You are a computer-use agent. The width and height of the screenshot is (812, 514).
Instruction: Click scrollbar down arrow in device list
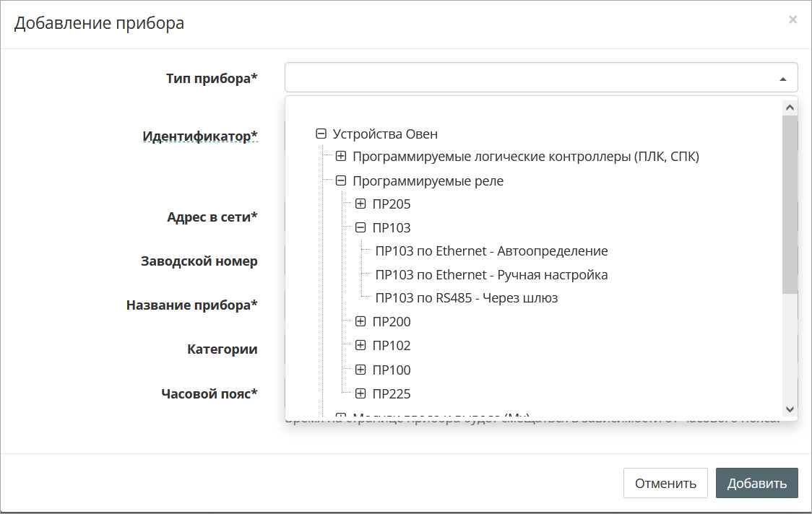pos(790,409)
